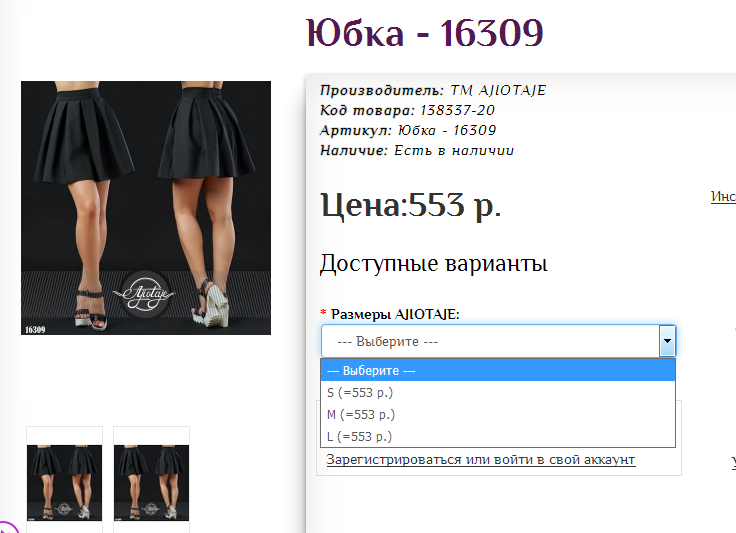Click the product code 138337-20
Image resolution: width=736 pixels, height=533 pixels.
(457, 110)
